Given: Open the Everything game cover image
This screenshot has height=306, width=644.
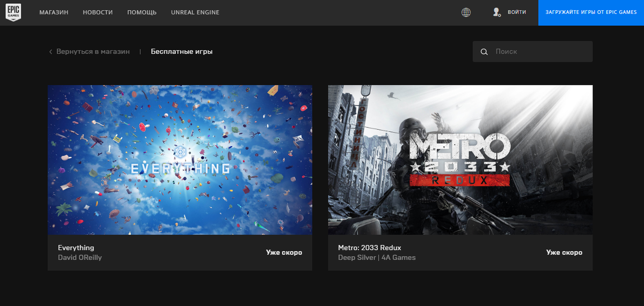Looking at the screenshot, I should (180, 160).
